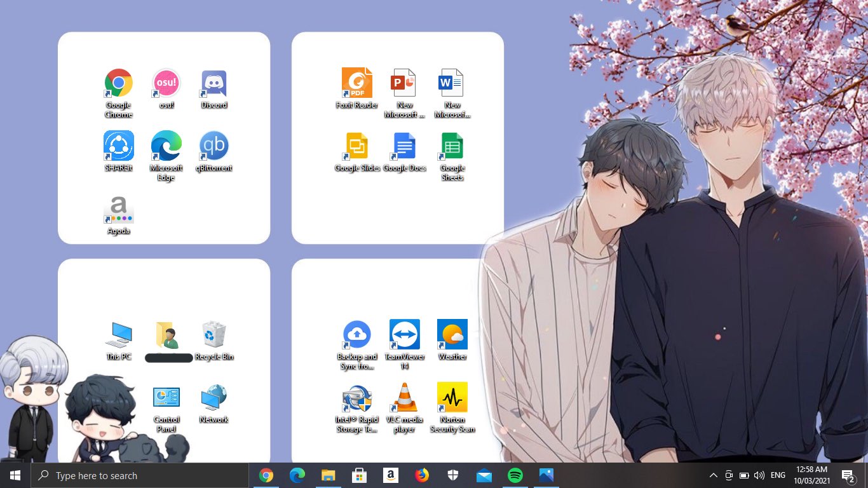Open the Google Chrome desktop shortcut
The width and height of the screenshot is (868, 488).
tap(119, 93)
